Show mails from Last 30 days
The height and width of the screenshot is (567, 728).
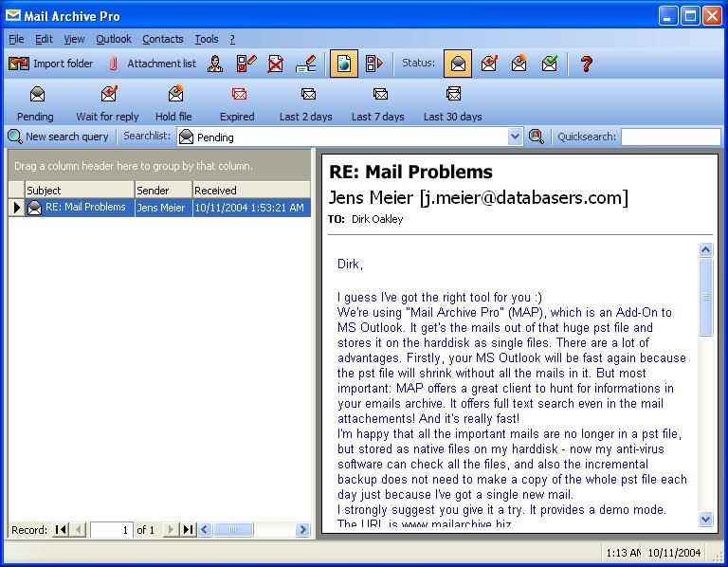[x=453, y=103]
